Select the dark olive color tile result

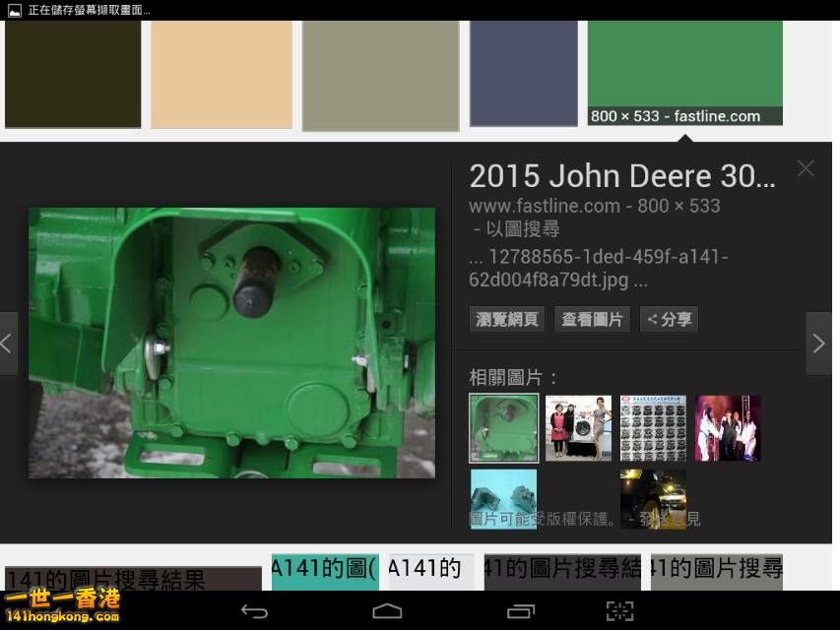point(73,74)
